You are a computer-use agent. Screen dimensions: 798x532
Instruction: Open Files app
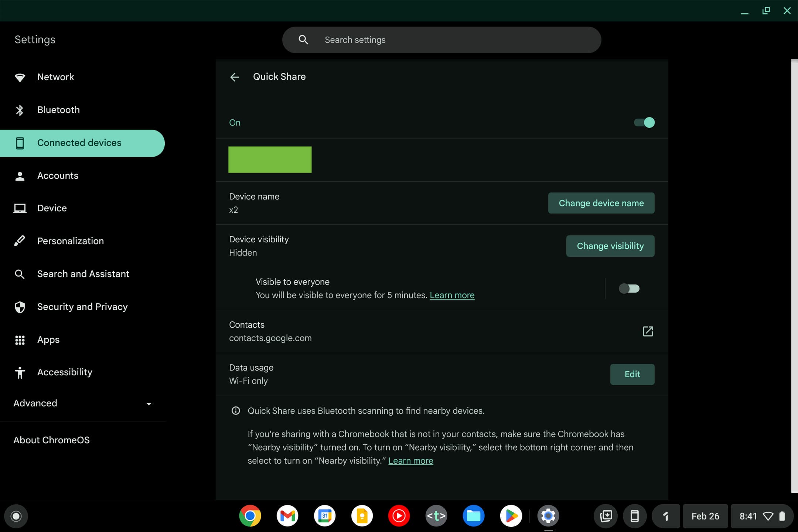[x=473, y=516]
